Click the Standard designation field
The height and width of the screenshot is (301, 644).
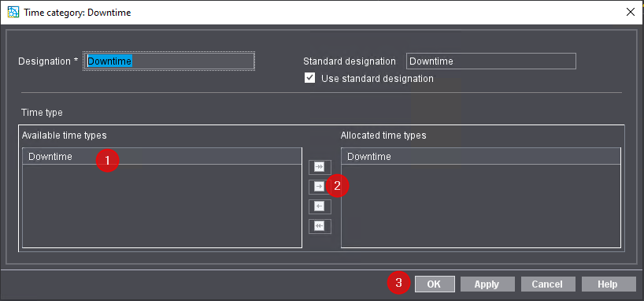[x=490, y=61]
